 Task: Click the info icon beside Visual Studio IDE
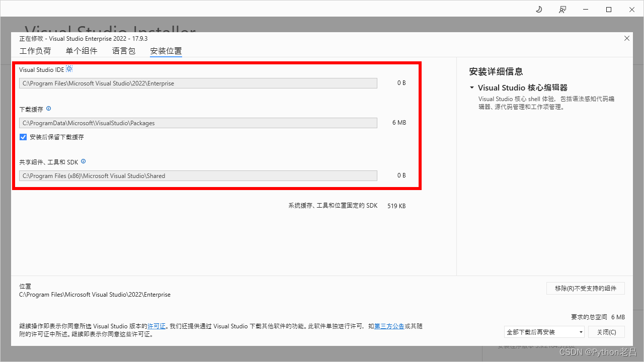[x=69, y=69]
